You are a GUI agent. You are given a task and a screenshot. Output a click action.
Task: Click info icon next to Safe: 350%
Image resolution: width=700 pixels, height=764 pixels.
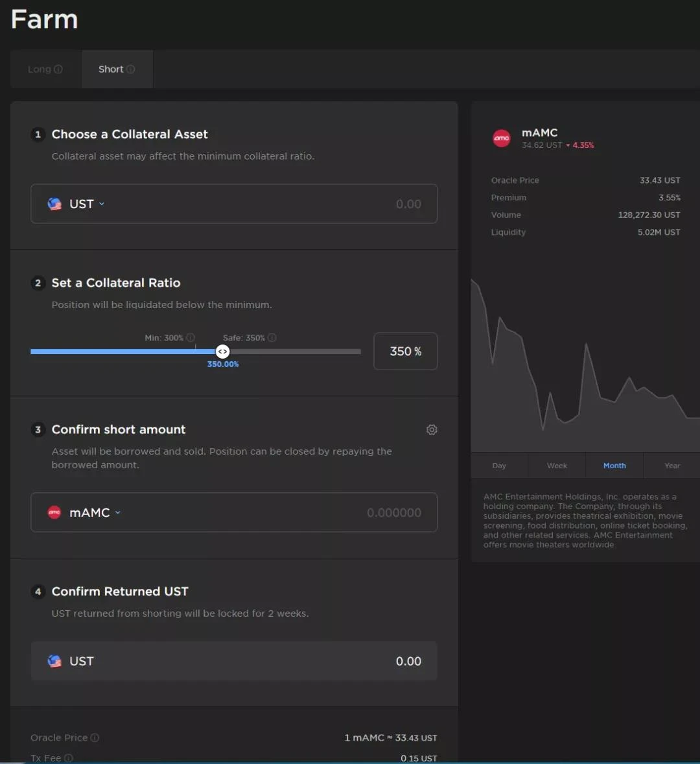click(x=272, y=338)
